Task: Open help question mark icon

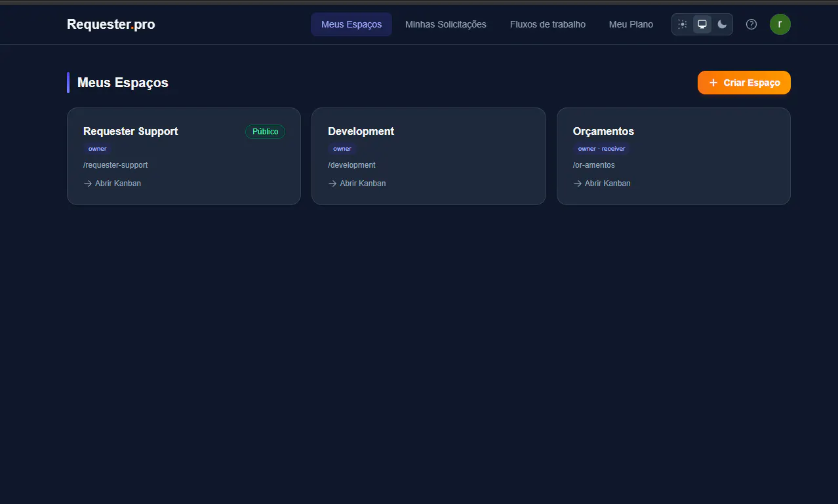Action: tap(751, 24)
